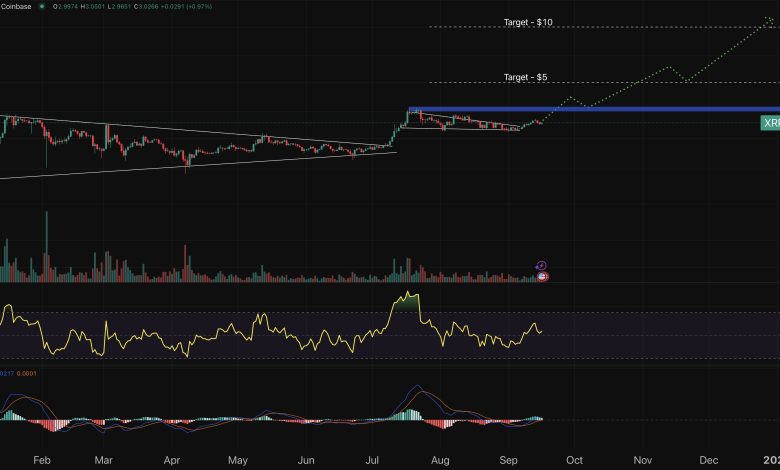Select the Target - $10 text label
This screenshot has height=470, width=780.
click(528, 22)
